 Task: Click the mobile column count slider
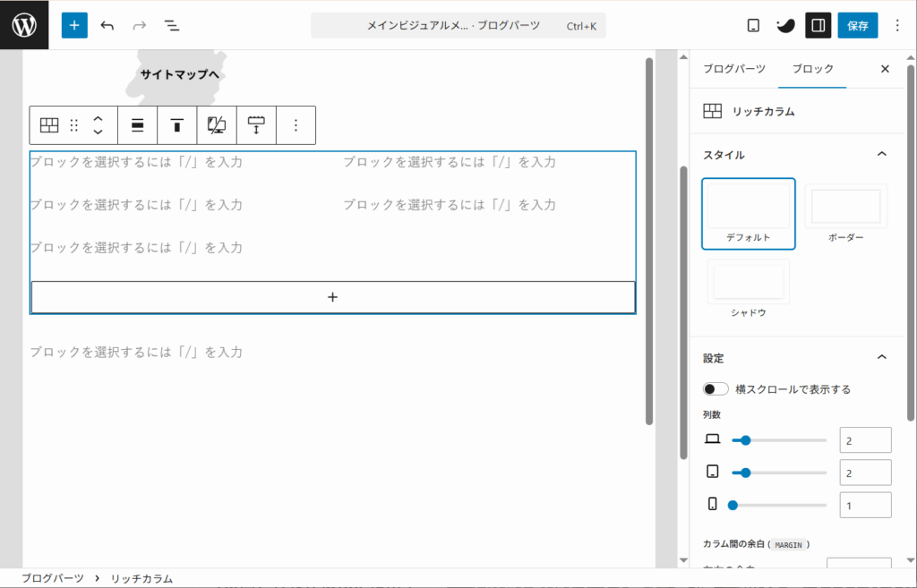(779, 505)
